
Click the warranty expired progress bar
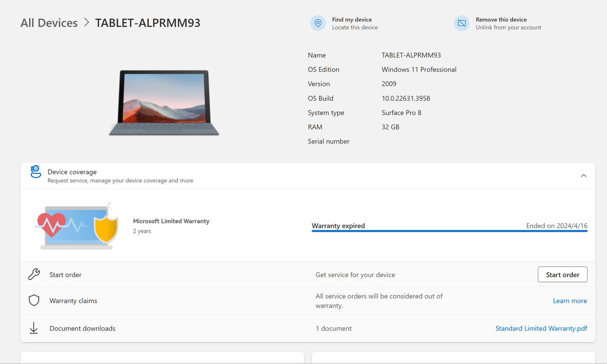click(x=450, y=231)
